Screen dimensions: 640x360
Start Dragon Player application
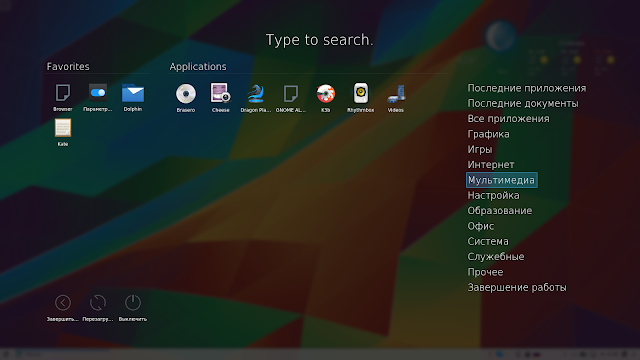(x=256, y=98)
